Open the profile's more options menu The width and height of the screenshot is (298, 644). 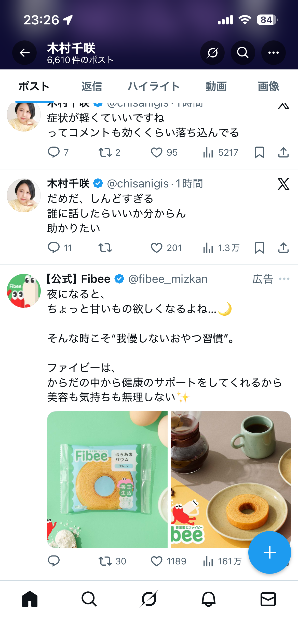(273, 53)
